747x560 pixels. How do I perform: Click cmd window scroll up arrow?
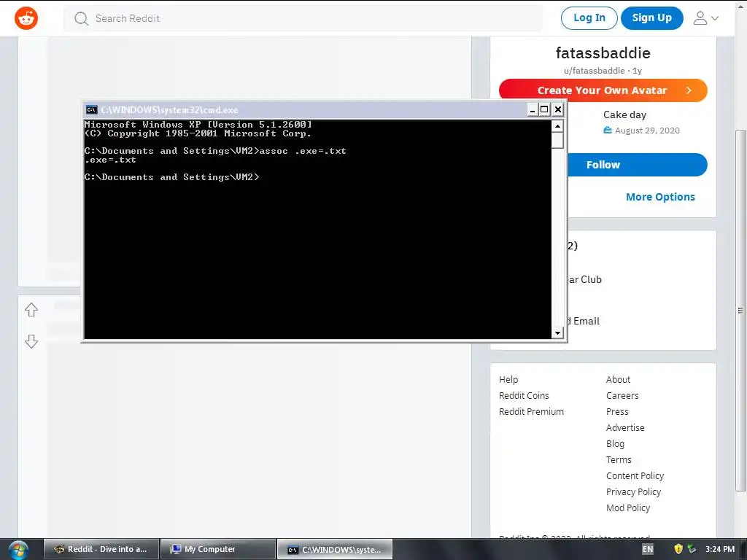[x=557, y=126]
